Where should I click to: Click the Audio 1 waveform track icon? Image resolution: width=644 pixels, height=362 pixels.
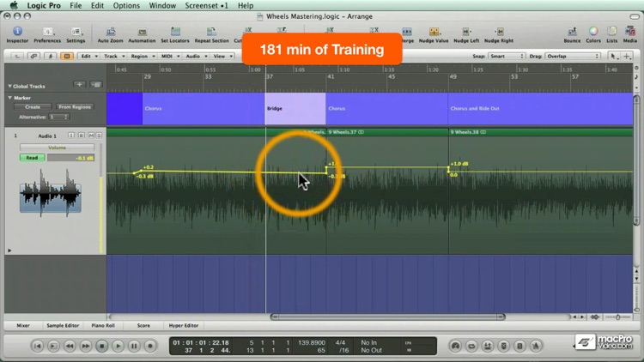click(x=50, y=192)
